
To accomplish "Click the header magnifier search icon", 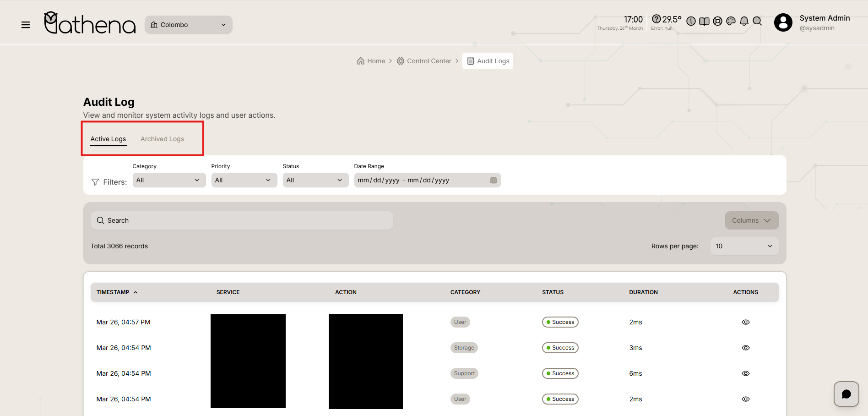I will pyautogui.click(x=757, y=21).
